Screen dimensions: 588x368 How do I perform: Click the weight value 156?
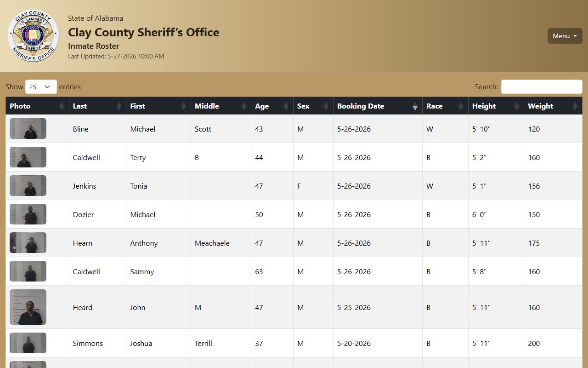[x=534, y=186]
